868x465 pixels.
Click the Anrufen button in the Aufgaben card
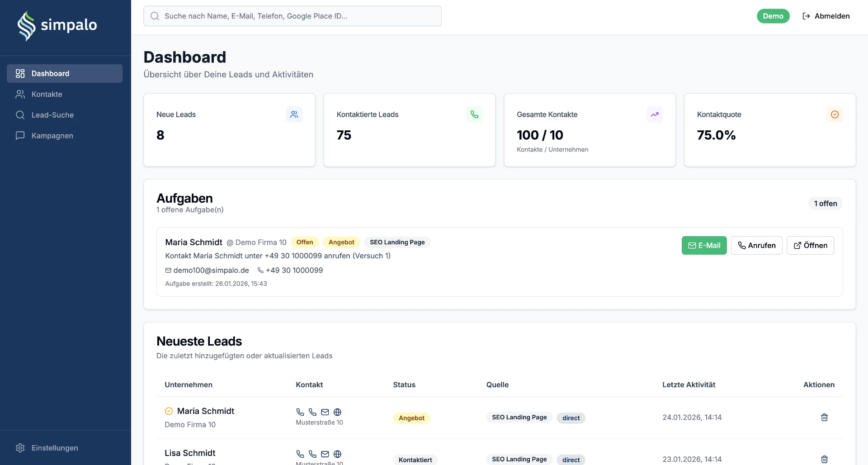tap(756, 245)
